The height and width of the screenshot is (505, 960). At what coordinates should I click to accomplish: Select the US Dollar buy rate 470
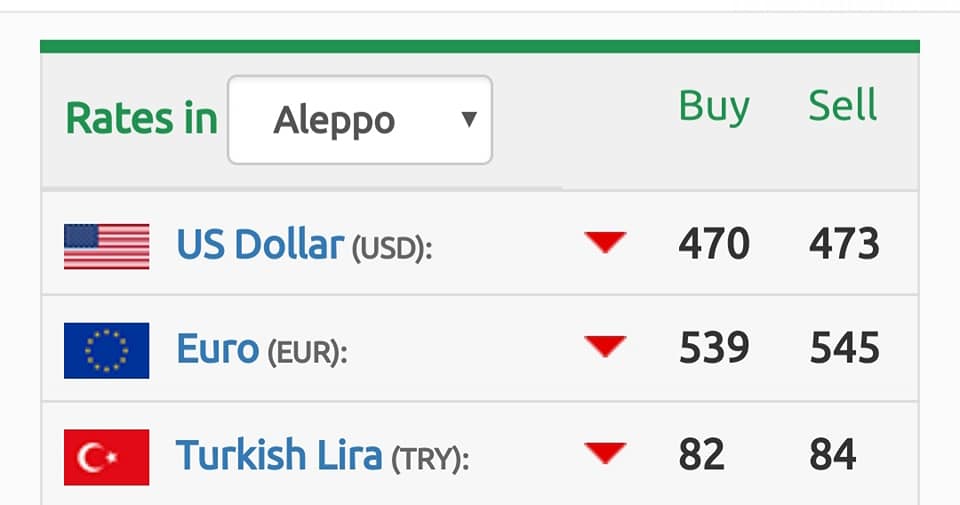tap(714, 244)
